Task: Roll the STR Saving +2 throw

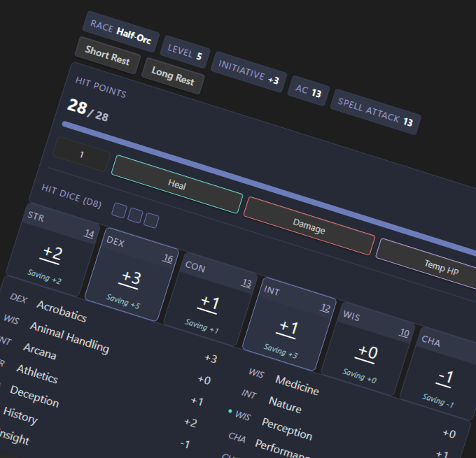Action: pyautogui.click(x=44, y=277)
